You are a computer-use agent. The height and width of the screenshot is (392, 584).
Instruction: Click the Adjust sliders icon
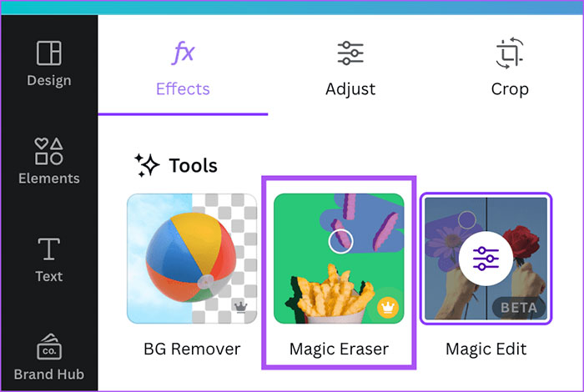click(350, 53)
